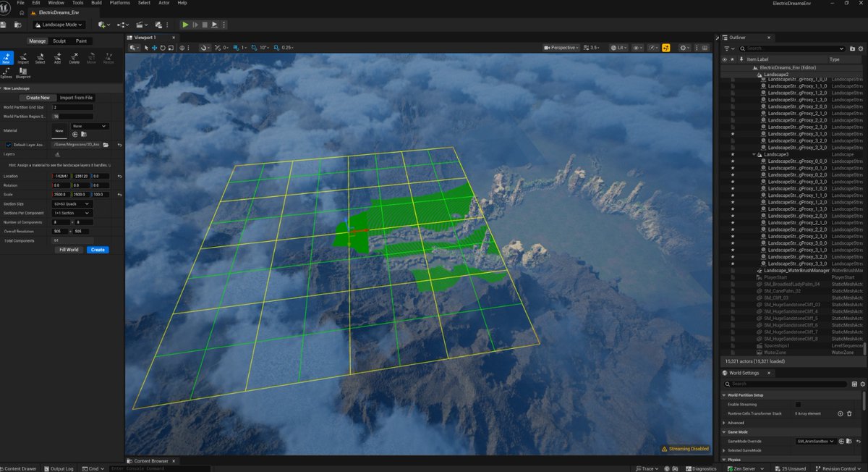This screenshot has height=472, width=868.
Task: Open the landscape Select tool
Action: tap(41, 59)
